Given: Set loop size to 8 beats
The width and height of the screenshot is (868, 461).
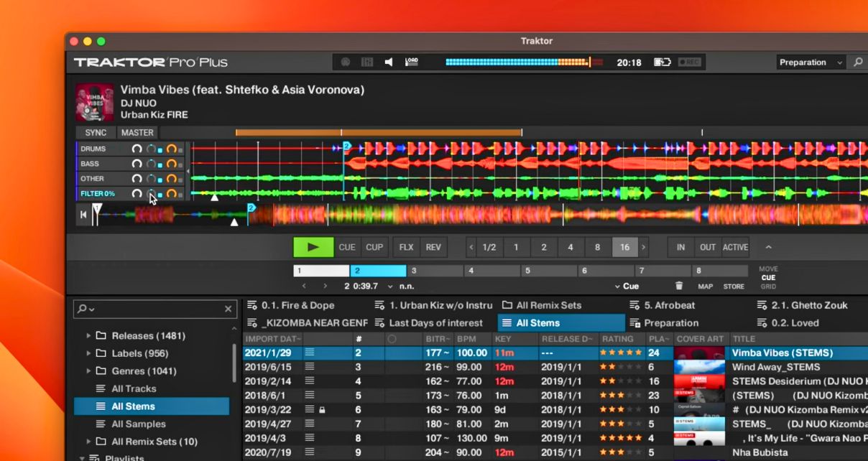Looking at the screenshot, I should tap(597, 247).
